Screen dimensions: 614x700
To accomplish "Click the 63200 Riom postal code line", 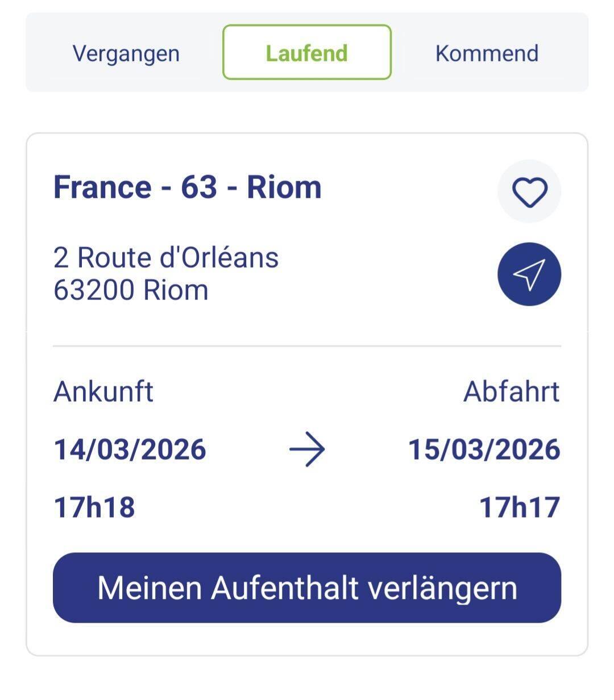I will (x=131, y=290).
